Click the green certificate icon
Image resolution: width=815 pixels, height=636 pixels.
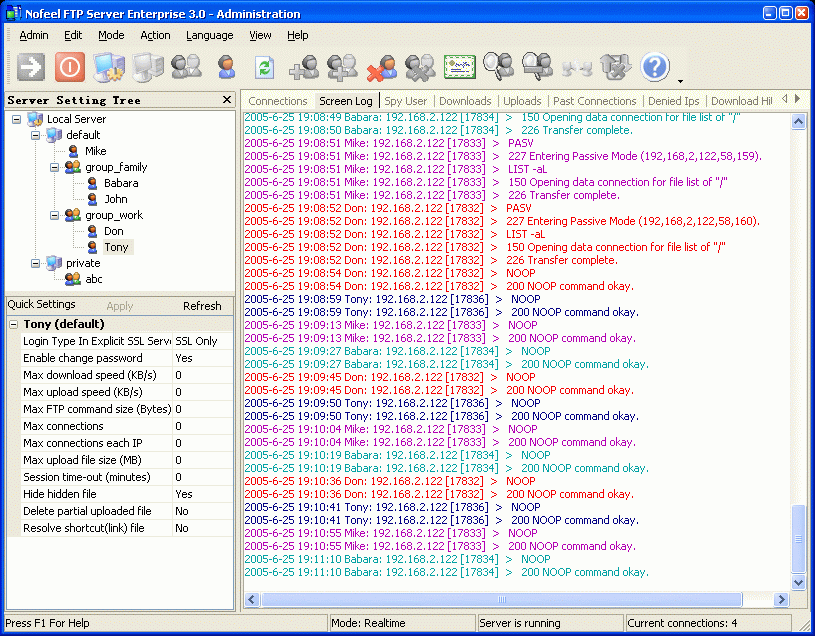coord(460,68)
